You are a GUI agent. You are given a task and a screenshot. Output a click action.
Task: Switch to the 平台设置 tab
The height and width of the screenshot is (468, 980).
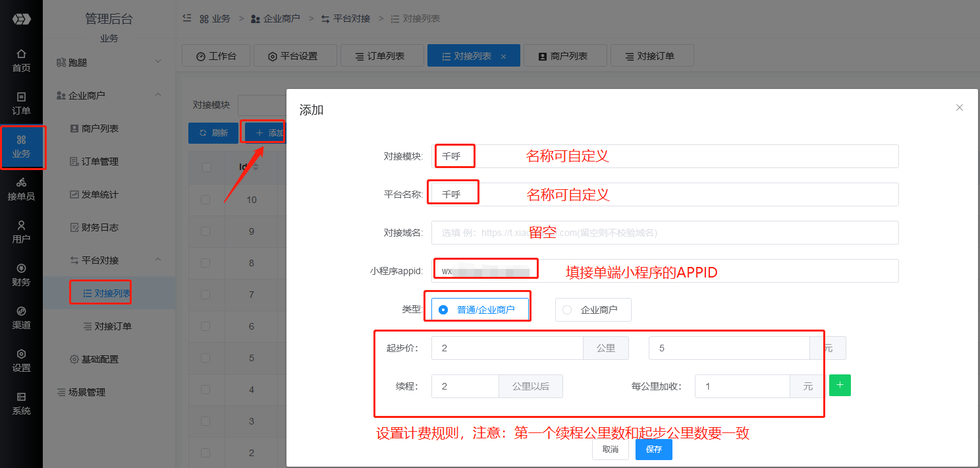[295, 56]
